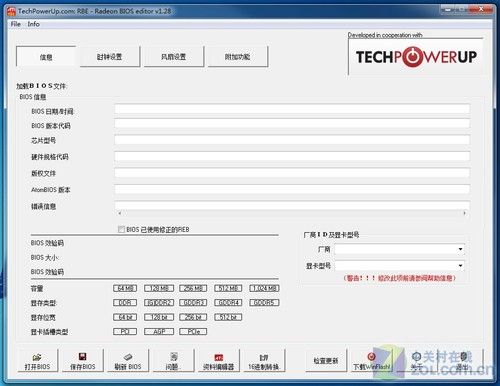Image resolution: width=500 pixels, height=386 pixels.
Task: Click the 版权文件 copyright field
Action: (x=292, y=172)
